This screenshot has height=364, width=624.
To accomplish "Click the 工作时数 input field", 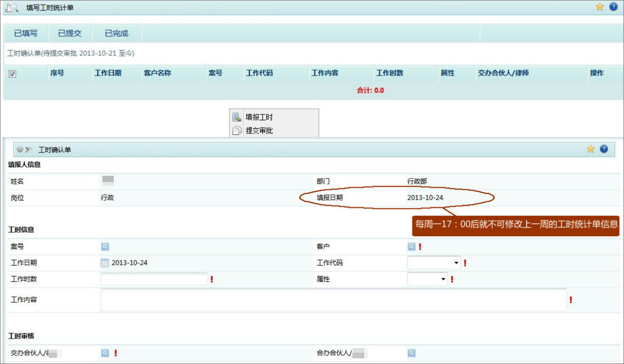I will (x=154, y=279).
